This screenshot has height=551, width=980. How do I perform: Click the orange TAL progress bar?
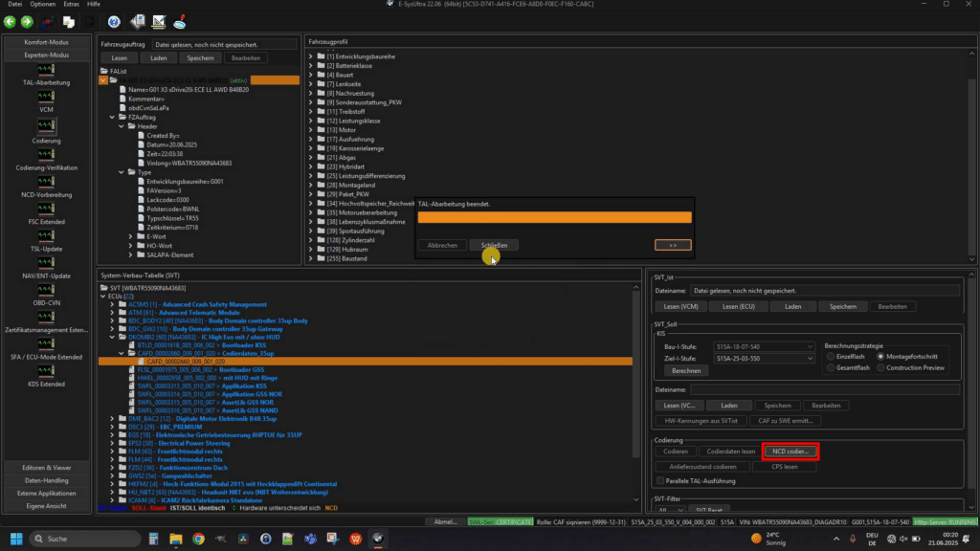[554, 217]
